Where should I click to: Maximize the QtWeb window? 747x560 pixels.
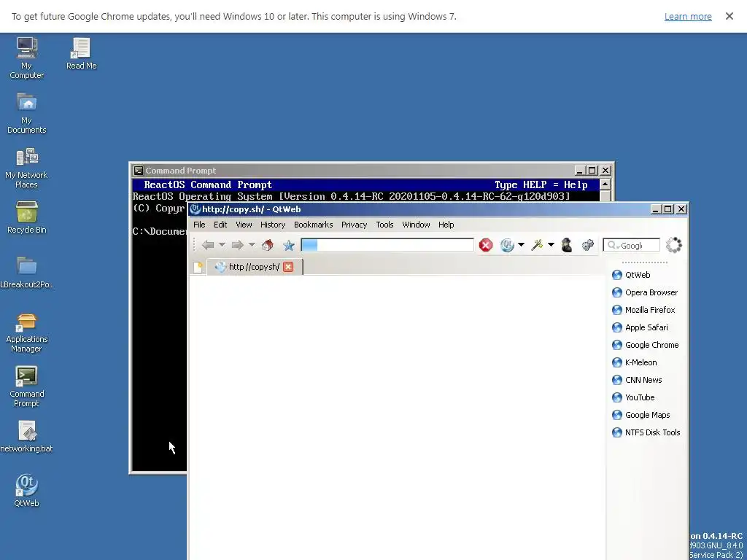(x=668, y=209)
